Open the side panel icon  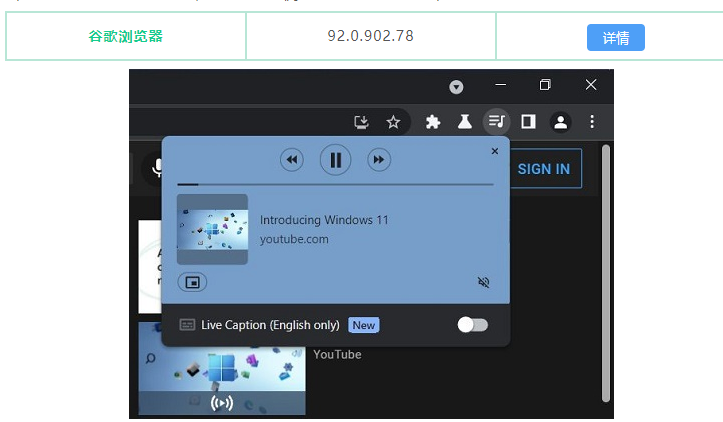pos(528,122)
